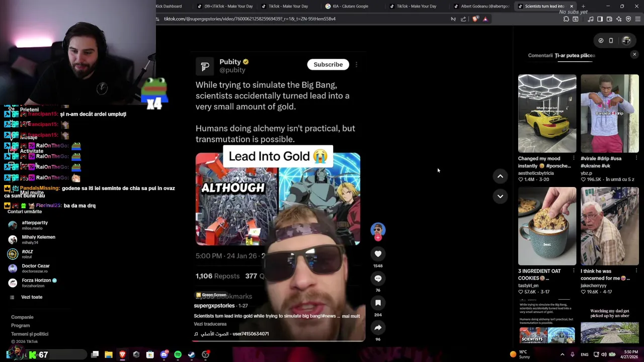
Task: Open 'I think he was concerned' thumbnail
Action: click(x=609, y=226)
